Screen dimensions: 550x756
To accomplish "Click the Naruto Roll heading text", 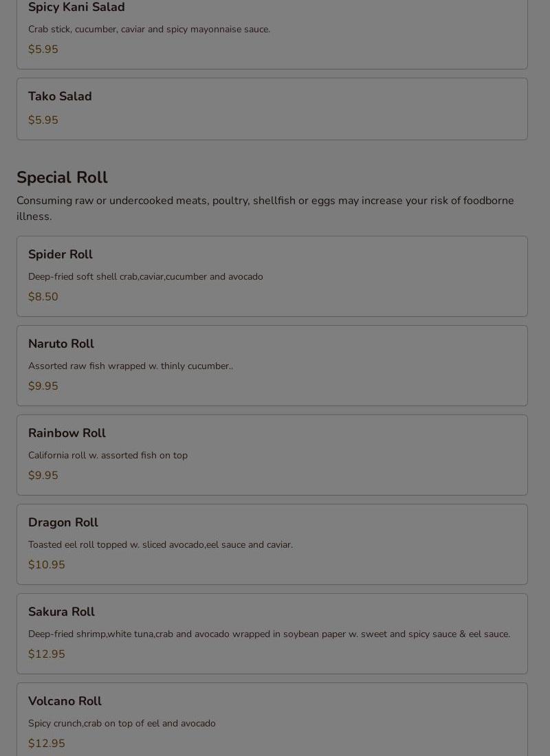I will [x=61, y=344].
